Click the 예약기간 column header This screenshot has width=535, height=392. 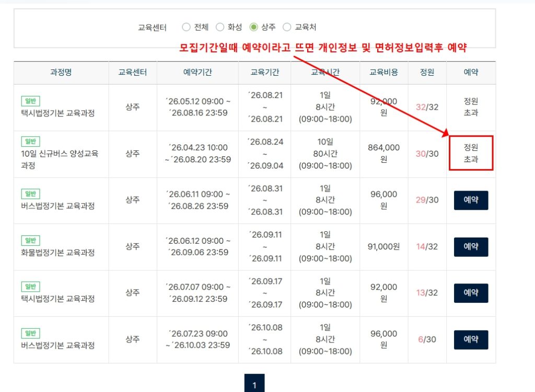(x=197, y=72)
